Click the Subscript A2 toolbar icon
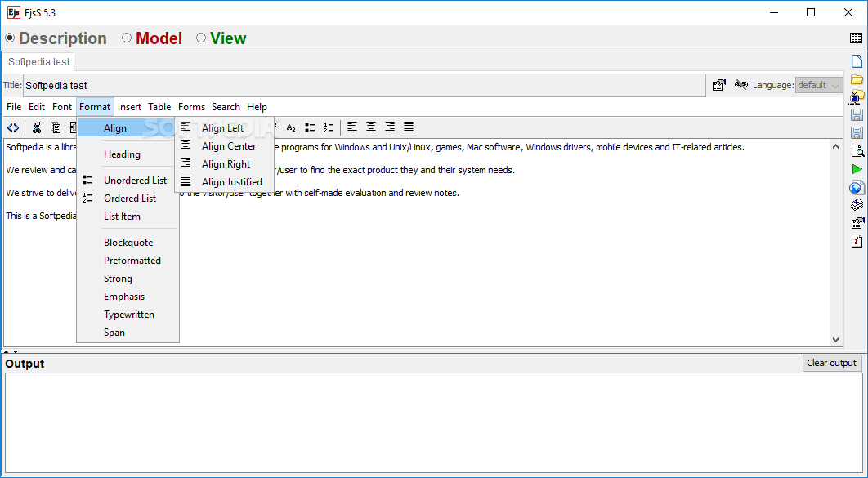 (291, 127)
